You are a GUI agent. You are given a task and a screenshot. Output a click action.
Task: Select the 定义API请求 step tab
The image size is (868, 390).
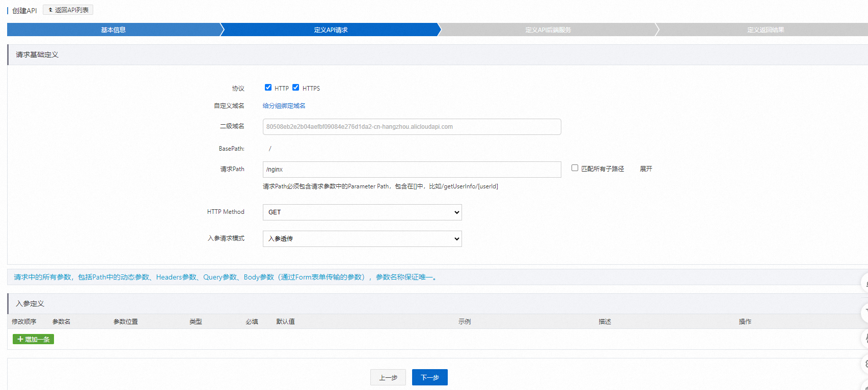pyautogui.click(x=331, y=30)
